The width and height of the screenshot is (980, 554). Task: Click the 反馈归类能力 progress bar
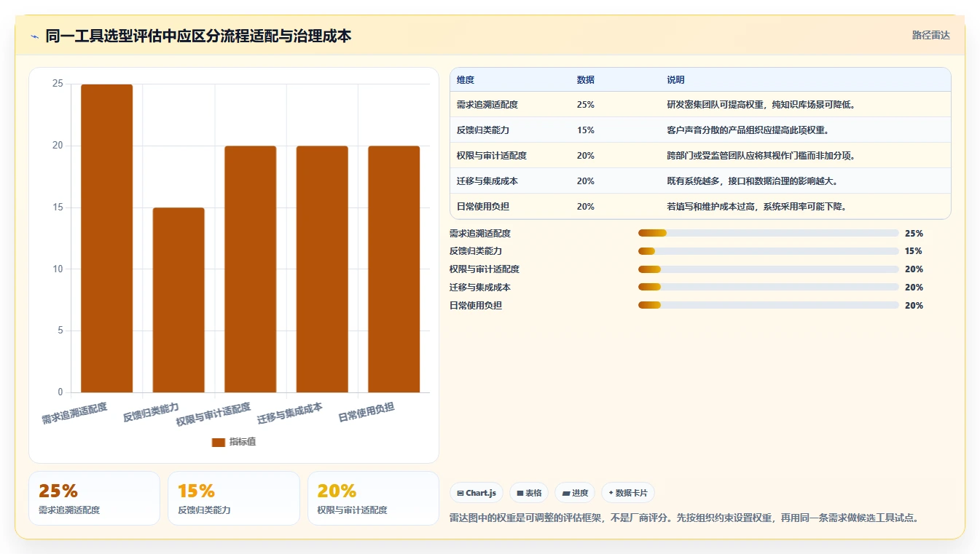(x=768, y=251)
